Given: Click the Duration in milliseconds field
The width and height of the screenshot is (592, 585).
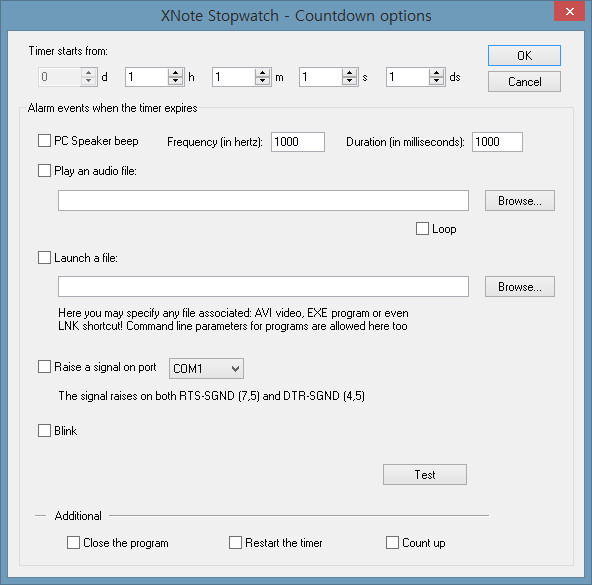Looking at the screenshot, I should [497, 142].
